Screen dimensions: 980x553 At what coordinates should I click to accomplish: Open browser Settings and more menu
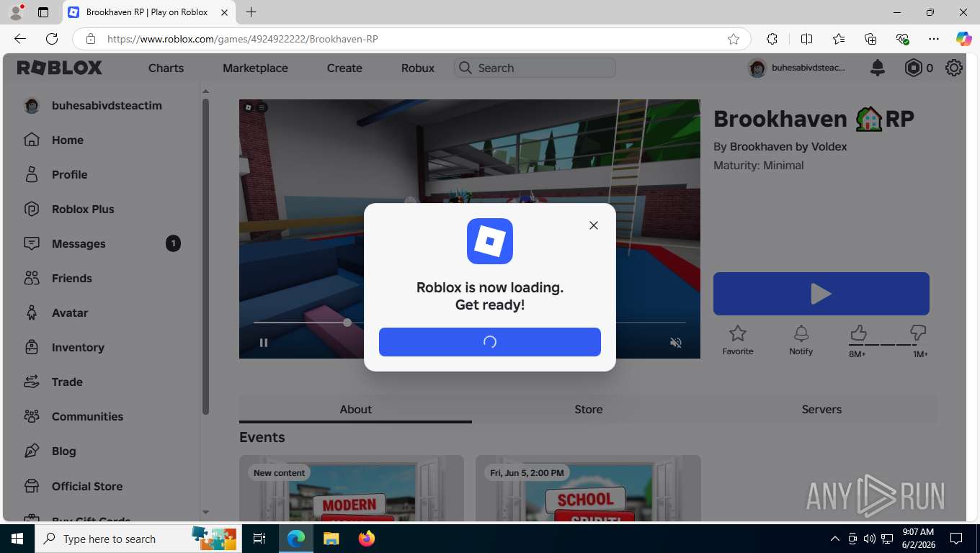click(934, 39)
